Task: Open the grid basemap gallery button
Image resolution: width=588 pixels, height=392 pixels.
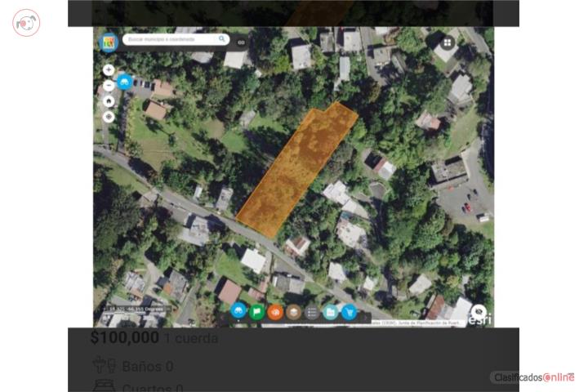Action: [x=448, y=42]
